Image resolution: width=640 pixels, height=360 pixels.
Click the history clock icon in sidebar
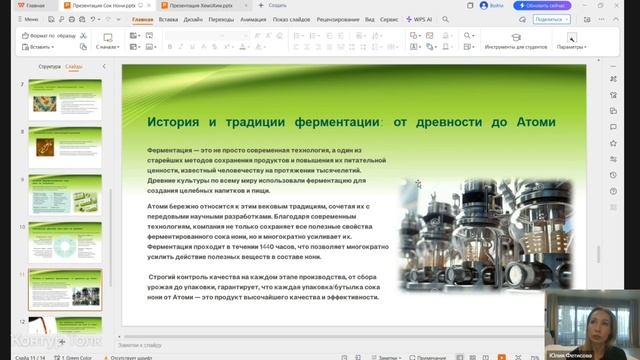click(613, 175)
